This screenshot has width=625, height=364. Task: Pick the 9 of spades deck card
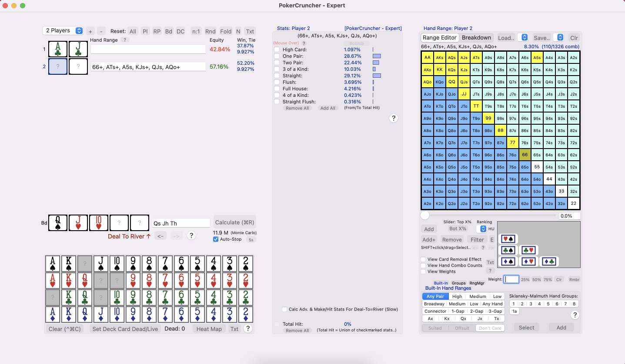point(134,264)
